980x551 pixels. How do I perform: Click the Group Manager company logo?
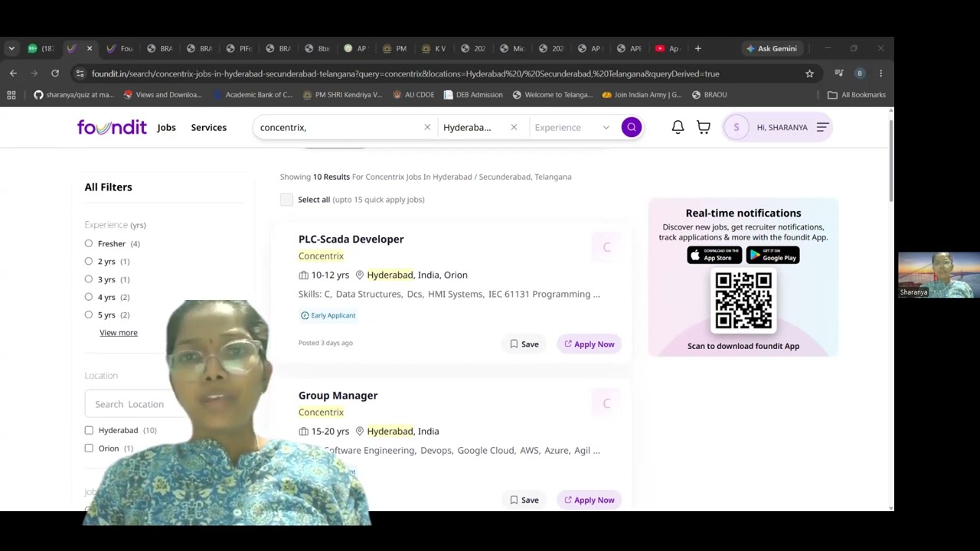(606, 403)
